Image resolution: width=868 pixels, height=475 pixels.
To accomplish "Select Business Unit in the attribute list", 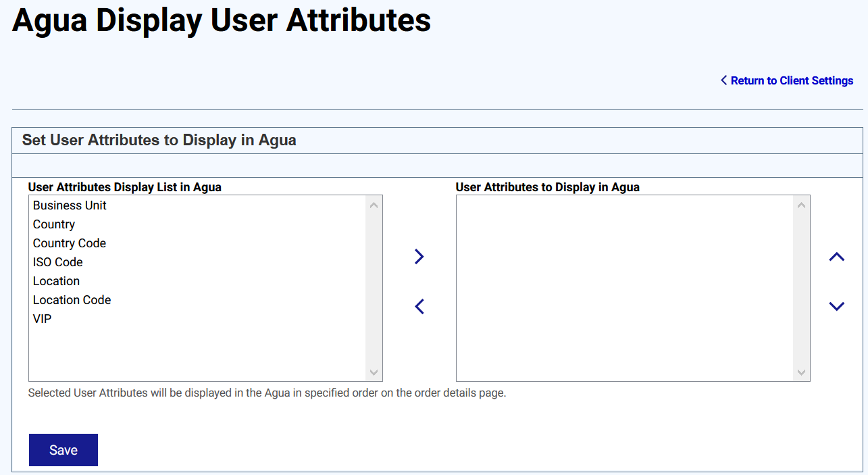I will point(70,205).
